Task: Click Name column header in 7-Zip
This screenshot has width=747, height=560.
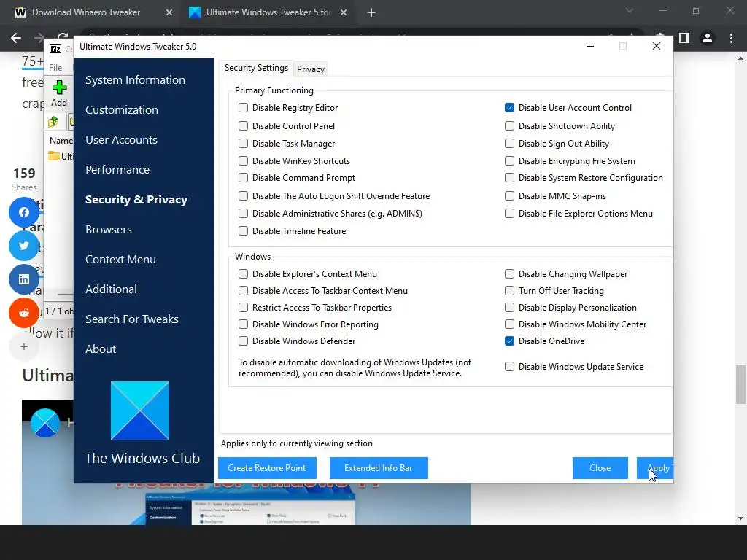Action: [x=60, y=141]
